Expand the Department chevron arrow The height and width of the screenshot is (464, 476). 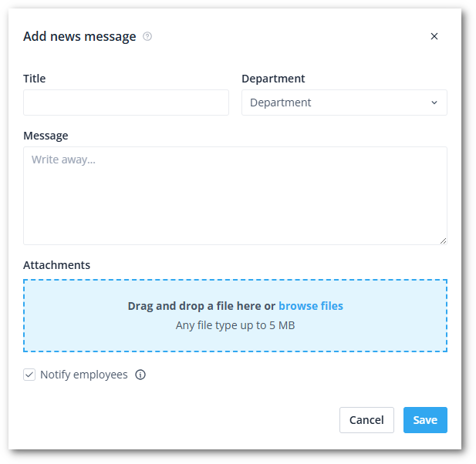click(434, 103)
